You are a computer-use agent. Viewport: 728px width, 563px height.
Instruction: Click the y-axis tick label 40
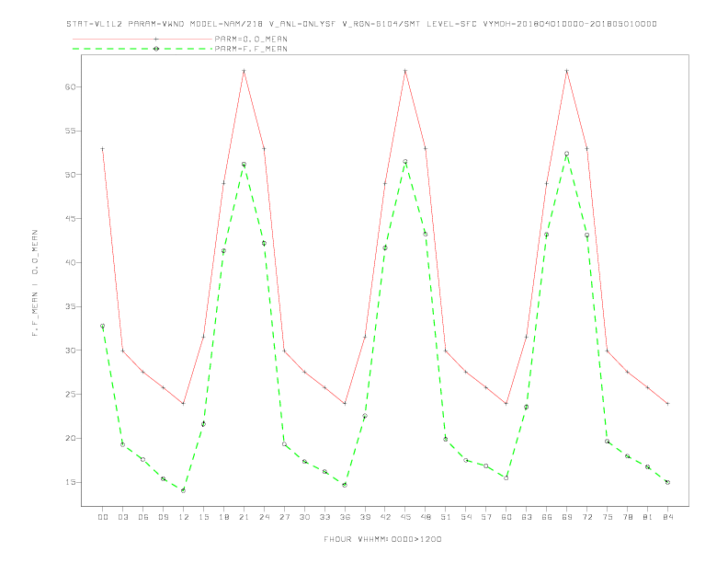[x=71, y=262]
